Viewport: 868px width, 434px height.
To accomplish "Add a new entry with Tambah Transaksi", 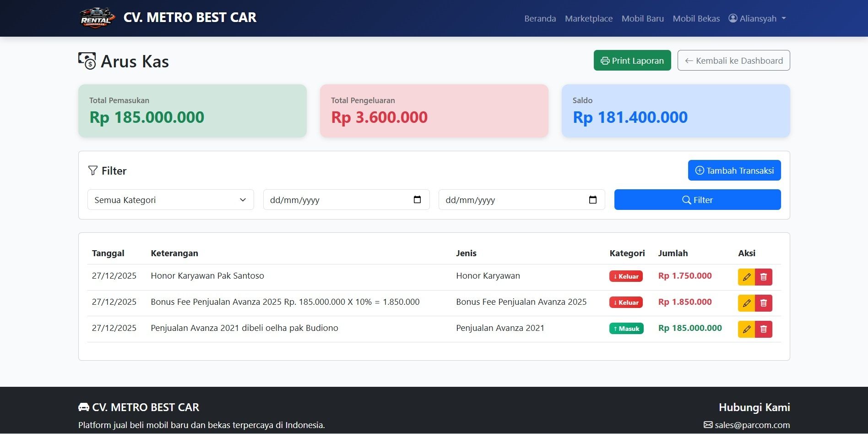I will 734,170.
